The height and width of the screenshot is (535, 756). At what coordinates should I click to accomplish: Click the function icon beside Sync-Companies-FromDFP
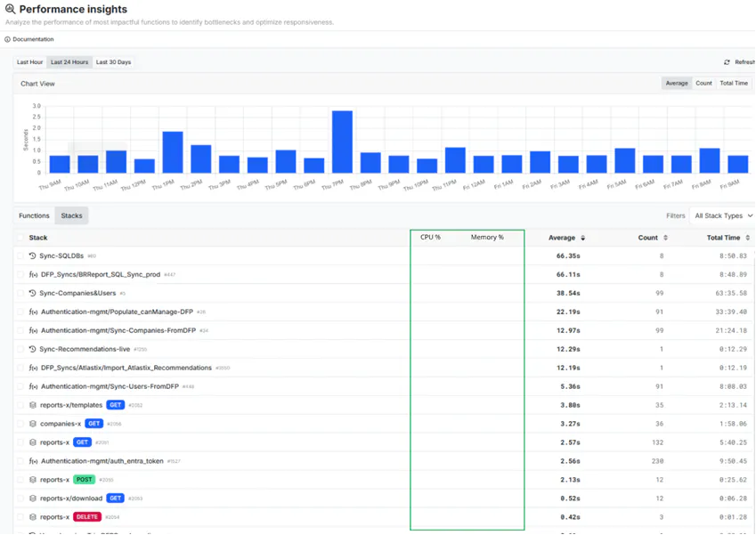pyautogui.click(x=33, y=330)
